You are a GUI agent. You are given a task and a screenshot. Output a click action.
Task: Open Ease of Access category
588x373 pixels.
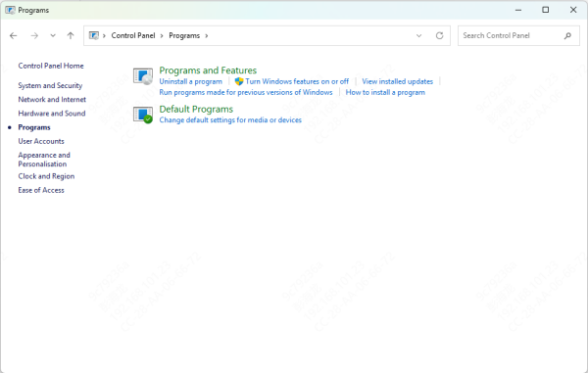pos(41,190)
